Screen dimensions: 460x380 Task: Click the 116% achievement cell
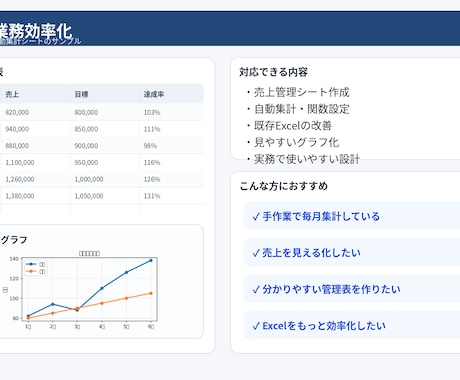[152, 162]
